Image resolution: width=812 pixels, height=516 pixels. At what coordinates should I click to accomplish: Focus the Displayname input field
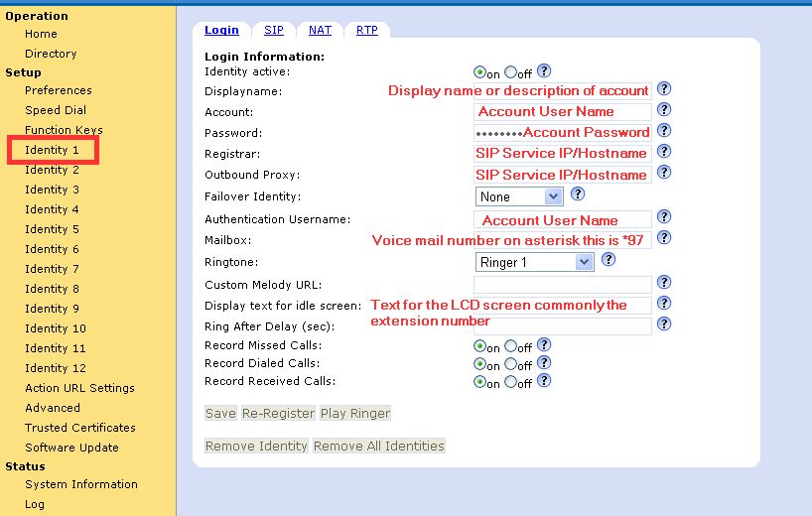pyautogui.click(x=563, y=90)
